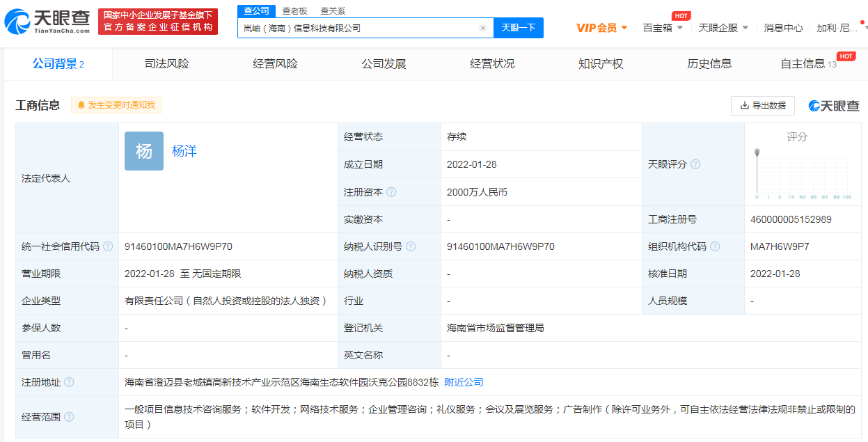This screenshot has height=442, width=868.
Task: Open 附近公司 link
Action: point(464,382)
